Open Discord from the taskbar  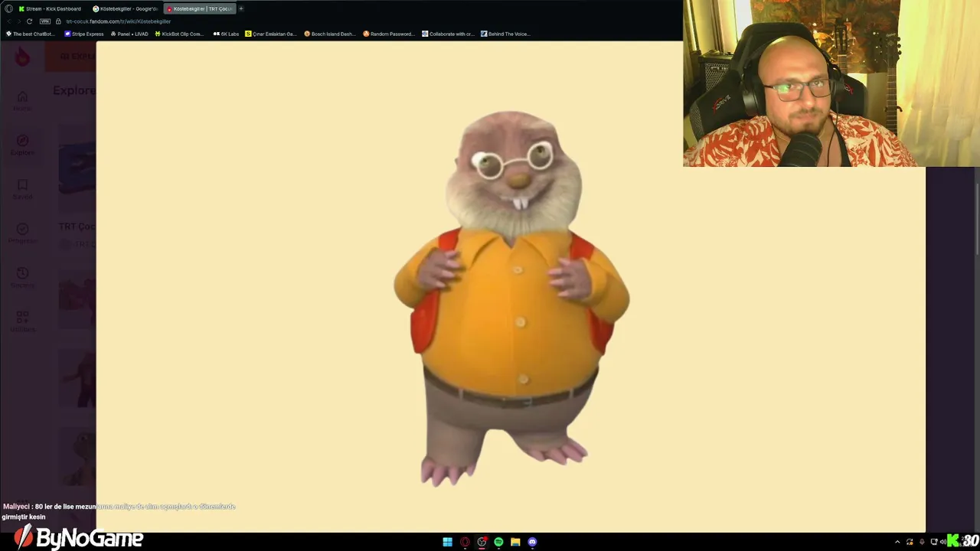coord(532,542)
